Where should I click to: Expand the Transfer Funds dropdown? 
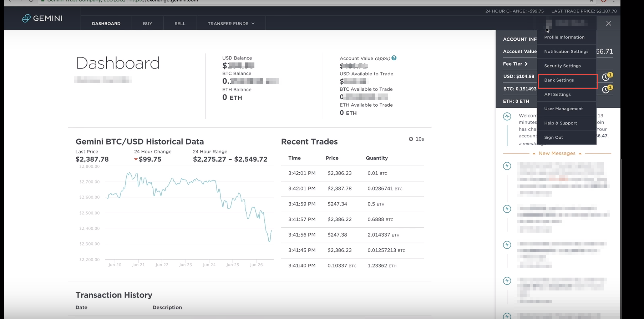coord(231,24)
